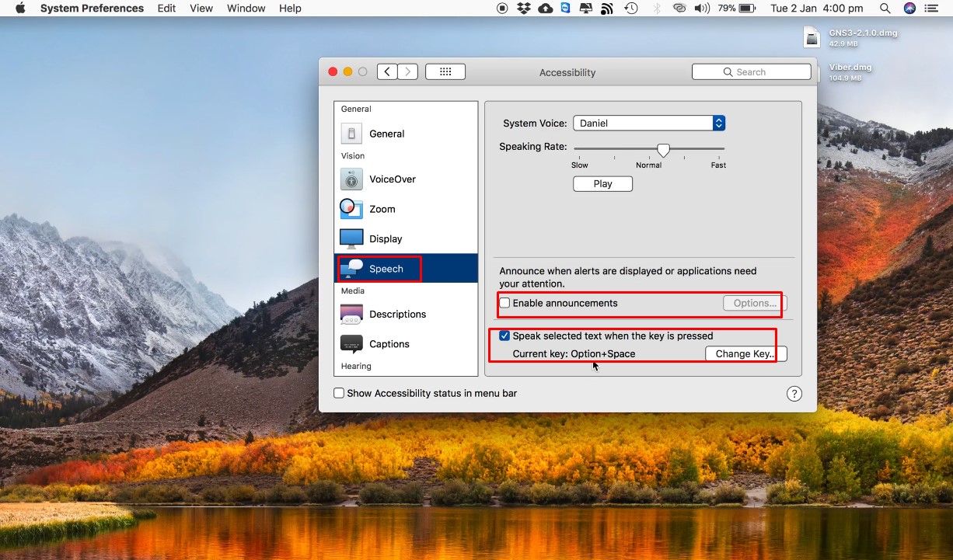The width and height of the screenshot is (953, 560).
Task: Select the VoiceOver icon in the sidebar
Action: tap(351, 179)
